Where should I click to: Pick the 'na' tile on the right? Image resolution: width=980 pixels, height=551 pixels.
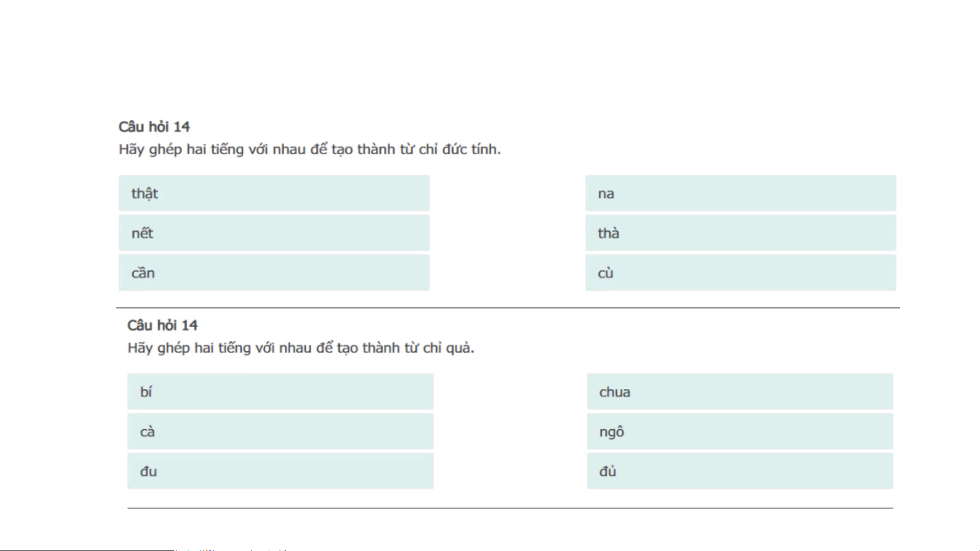coord(740,193)
